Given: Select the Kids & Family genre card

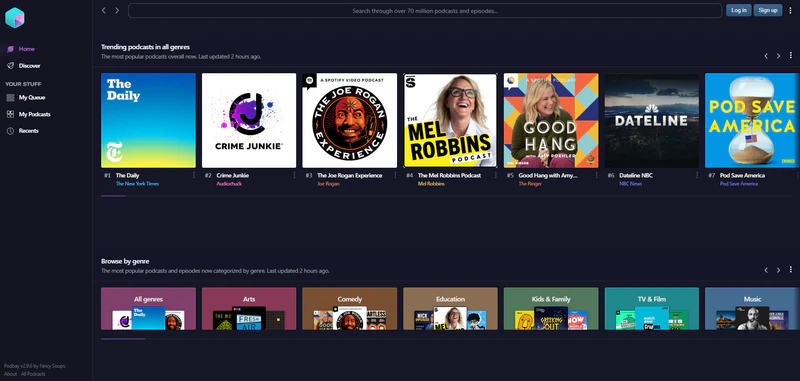Looking at the screenshot, I should point(551,309).
